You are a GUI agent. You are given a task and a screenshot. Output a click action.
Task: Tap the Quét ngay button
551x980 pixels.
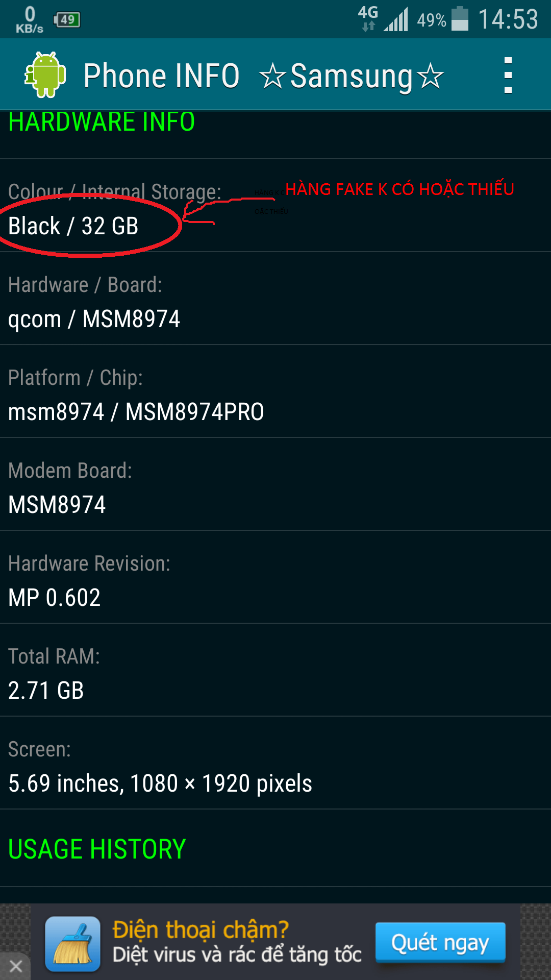440,943
